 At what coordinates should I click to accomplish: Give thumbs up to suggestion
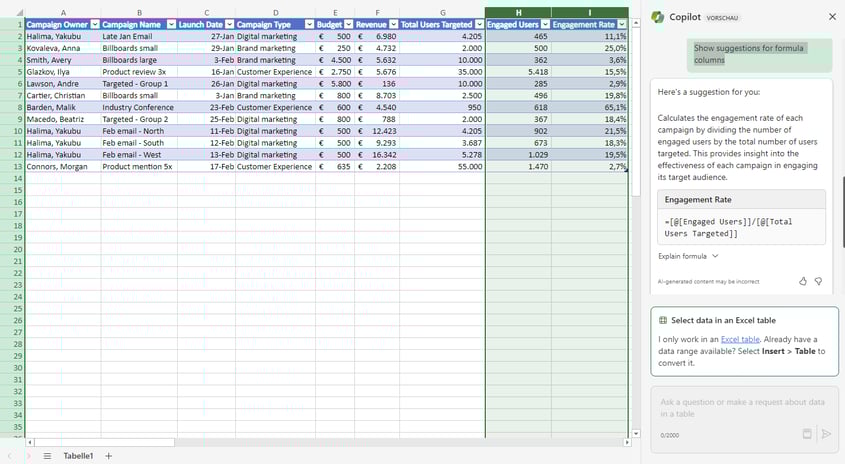(x=803, y=281)
